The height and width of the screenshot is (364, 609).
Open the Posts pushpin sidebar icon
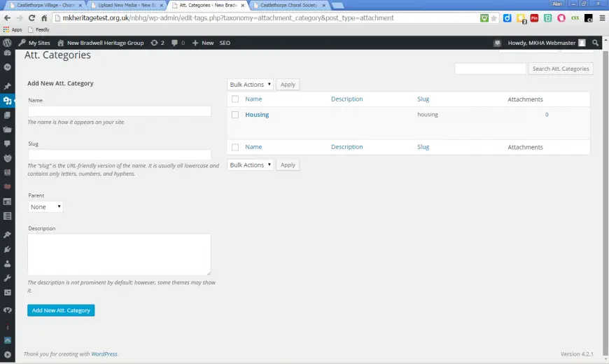[x=7, y=86]
